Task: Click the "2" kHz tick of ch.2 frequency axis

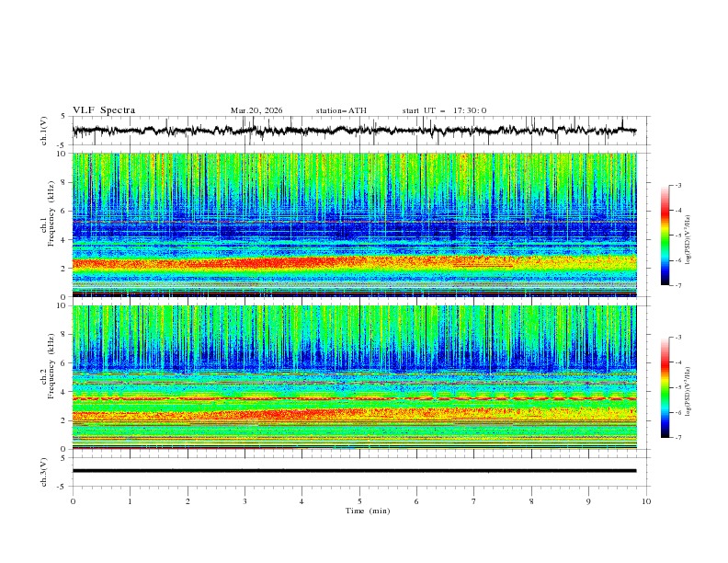Action: click(63, 420)
